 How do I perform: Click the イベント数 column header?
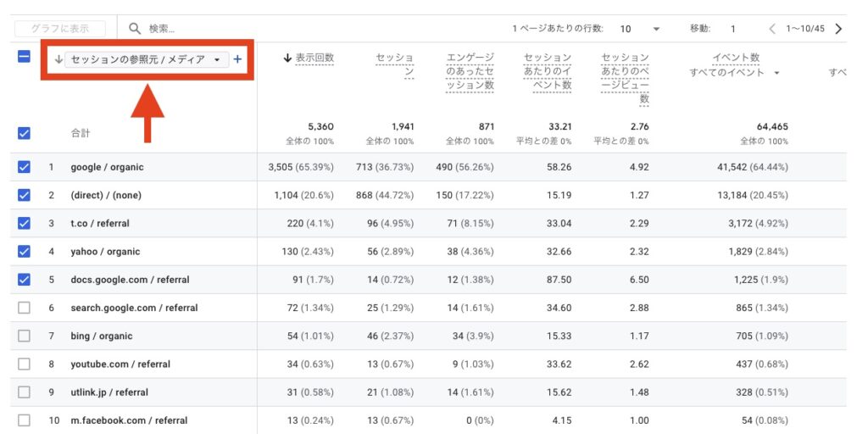coord(735,58)
